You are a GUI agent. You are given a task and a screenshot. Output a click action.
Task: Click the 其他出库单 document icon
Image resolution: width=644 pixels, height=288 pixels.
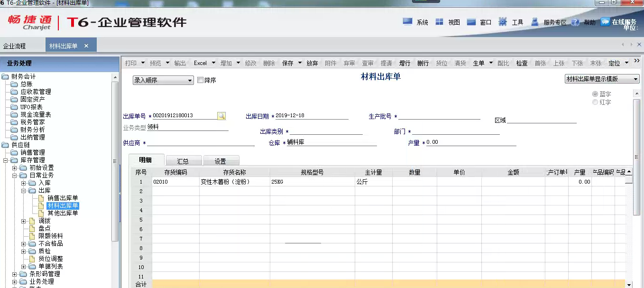[x=41, y=213]
